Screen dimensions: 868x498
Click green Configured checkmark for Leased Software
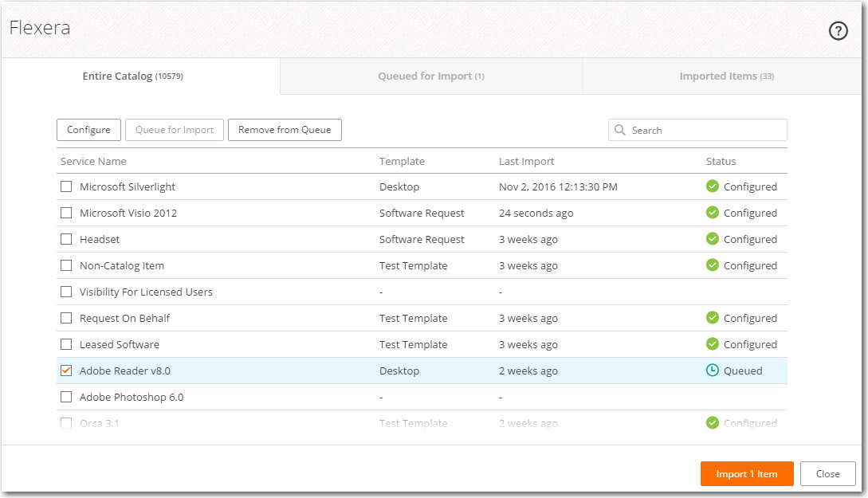pyautogui.click(x=713, y=344)
